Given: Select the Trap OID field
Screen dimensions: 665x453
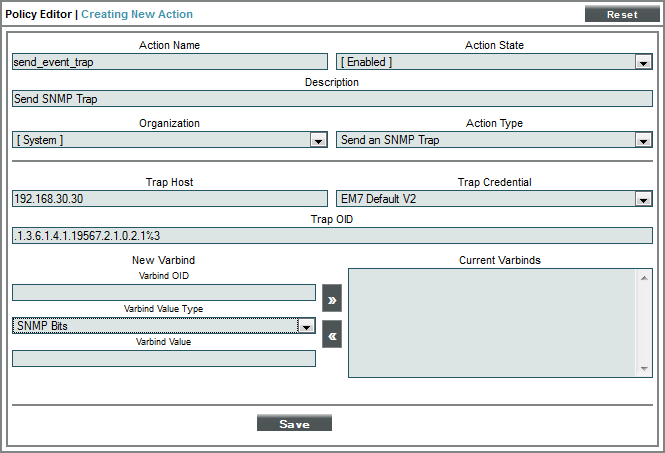Looking at the screenshot, I should 332,236.
